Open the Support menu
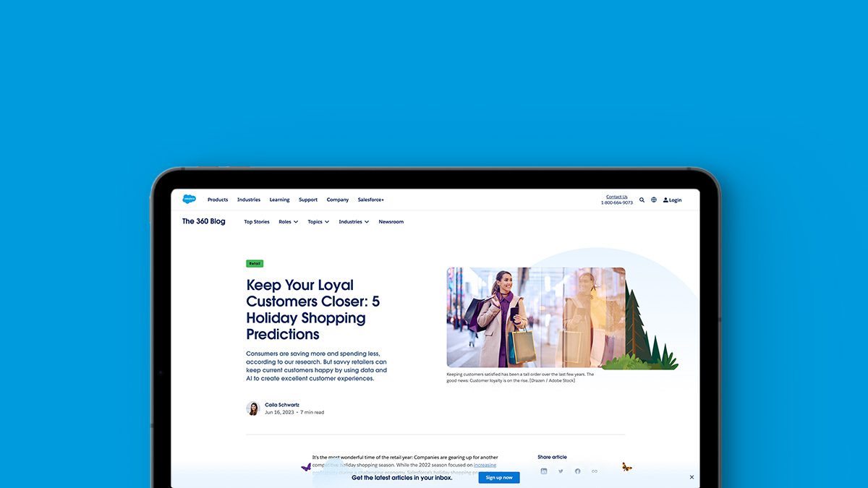 [308, 200]
